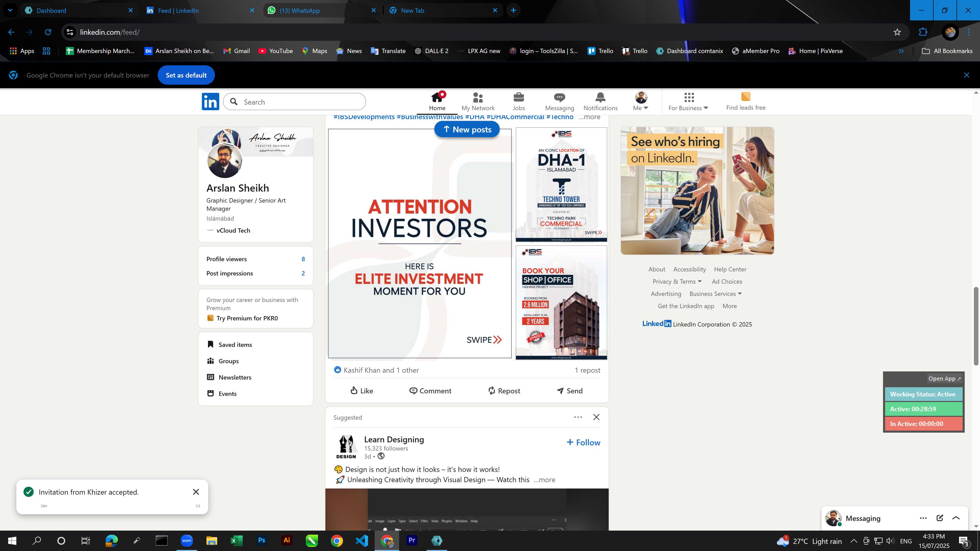The image size is (980, 551).
Task: Expand the hashtag post text with more
Action: [x=589, y=117]
